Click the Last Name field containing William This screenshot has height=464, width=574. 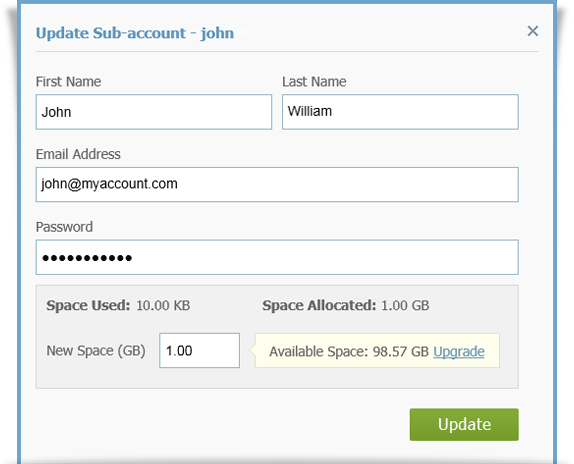(x=400, y=112)
